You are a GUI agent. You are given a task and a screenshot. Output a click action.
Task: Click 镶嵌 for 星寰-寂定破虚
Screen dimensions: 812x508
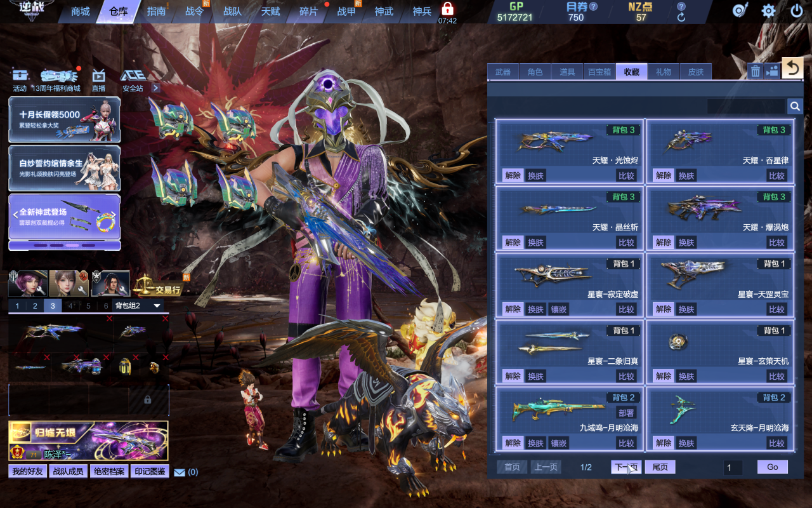click(x=558, y=309)
